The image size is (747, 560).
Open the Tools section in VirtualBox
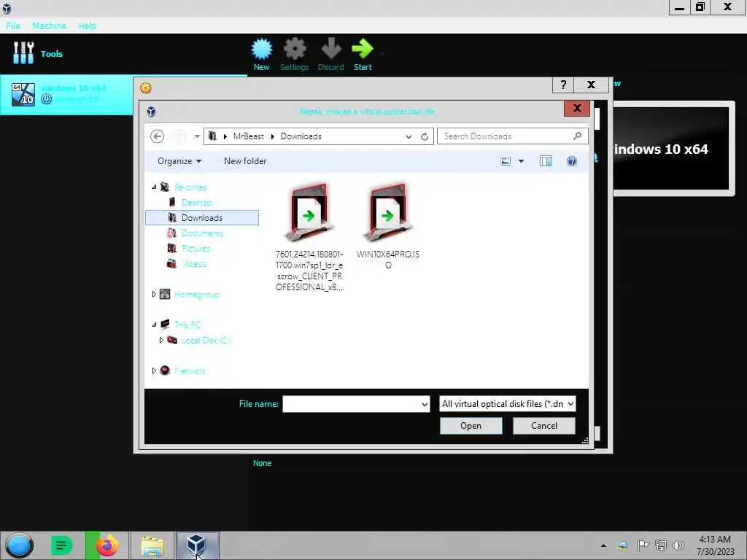point(38,53)
